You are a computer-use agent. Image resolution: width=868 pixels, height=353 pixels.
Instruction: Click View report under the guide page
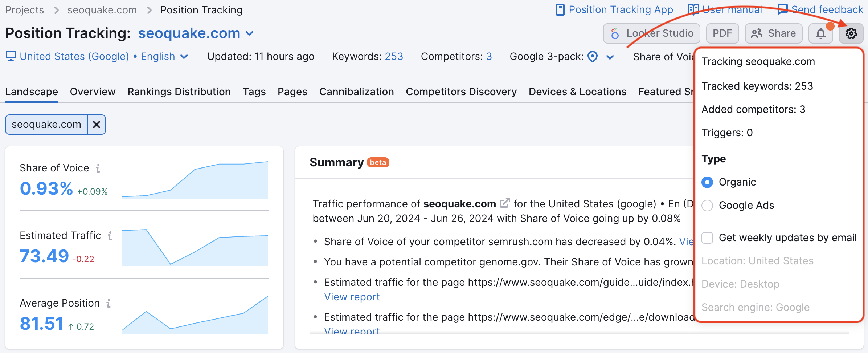[x=352, y=297]
